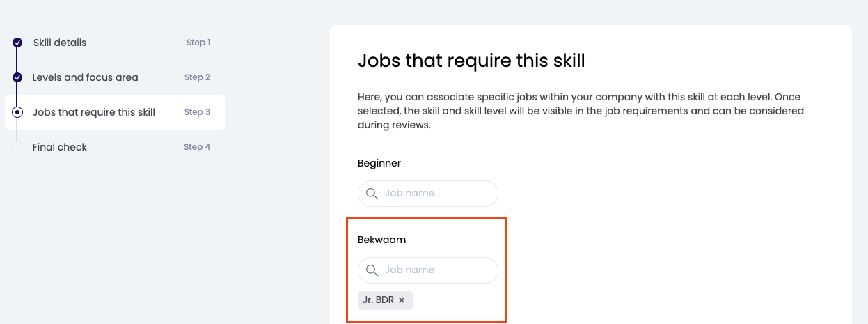Go to the Skill details step

pos(60,43)
